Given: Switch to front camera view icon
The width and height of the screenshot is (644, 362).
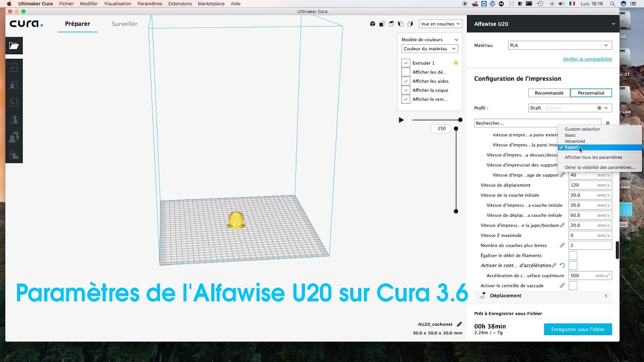Looking at the screenshot, I should coord(382,24).
